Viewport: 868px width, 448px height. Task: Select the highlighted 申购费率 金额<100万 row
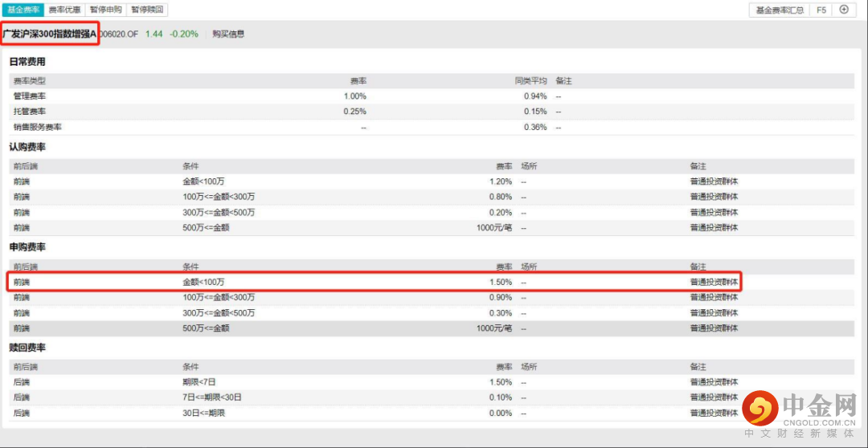click(x=373, y=282)
